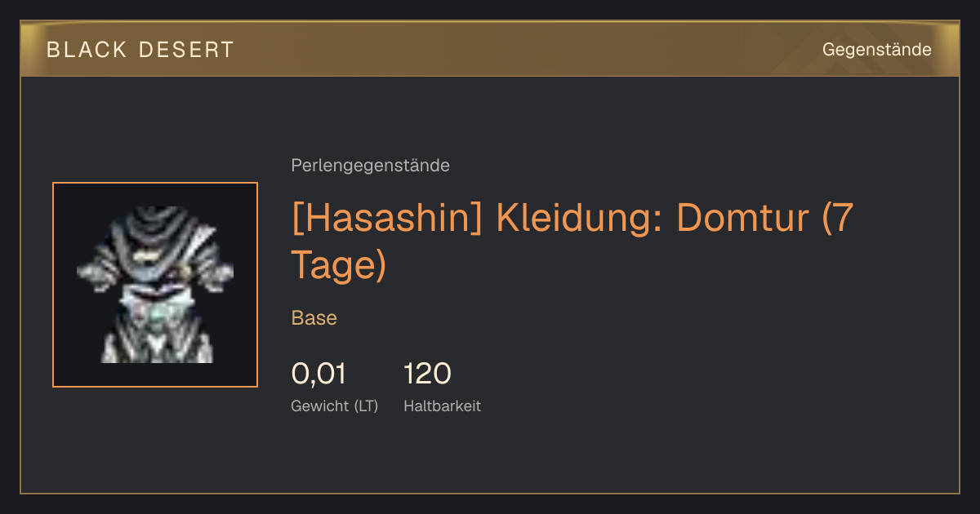Viewport: 980px width, 514px height.
Task: Click the word Kleidung: in the title
Action: click(x=581, y=219)
